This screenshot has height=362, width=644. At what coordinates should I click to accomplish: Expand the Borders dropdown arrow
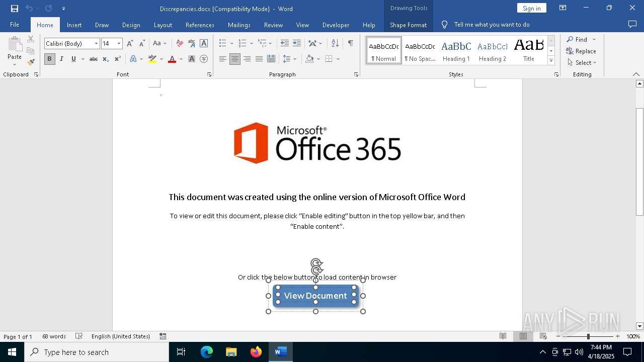[338, 59]
